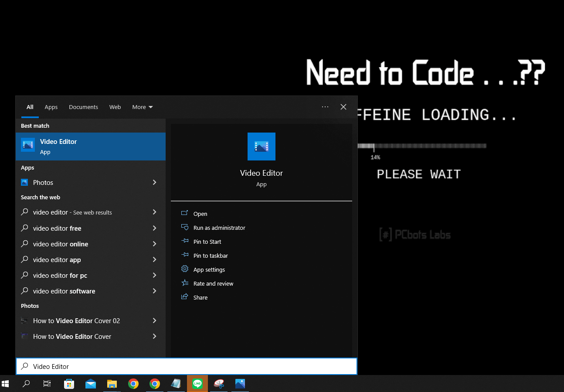Click the Task View taskbar button
Screen dimensions: 564x392
47,384
